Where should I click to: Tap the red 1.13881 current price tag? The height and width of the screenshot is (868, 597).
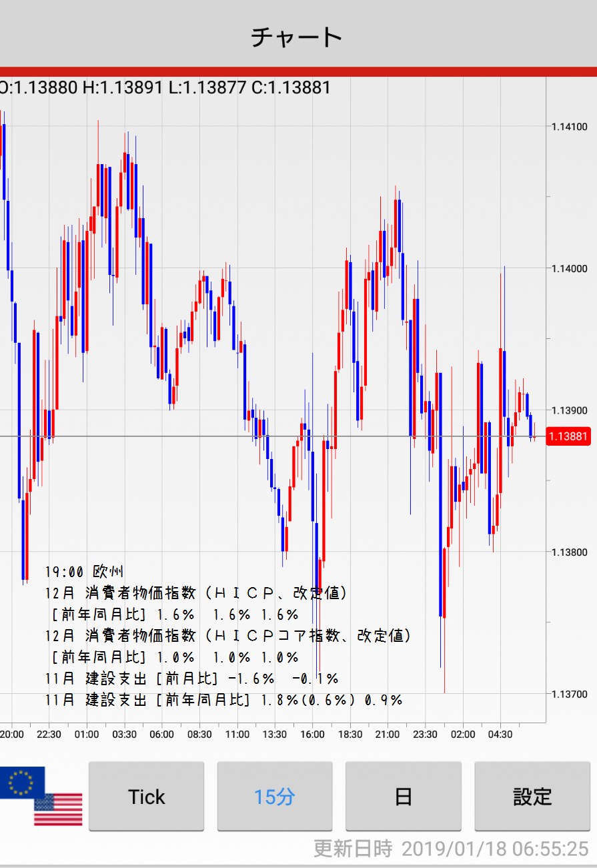pos(568,437)
